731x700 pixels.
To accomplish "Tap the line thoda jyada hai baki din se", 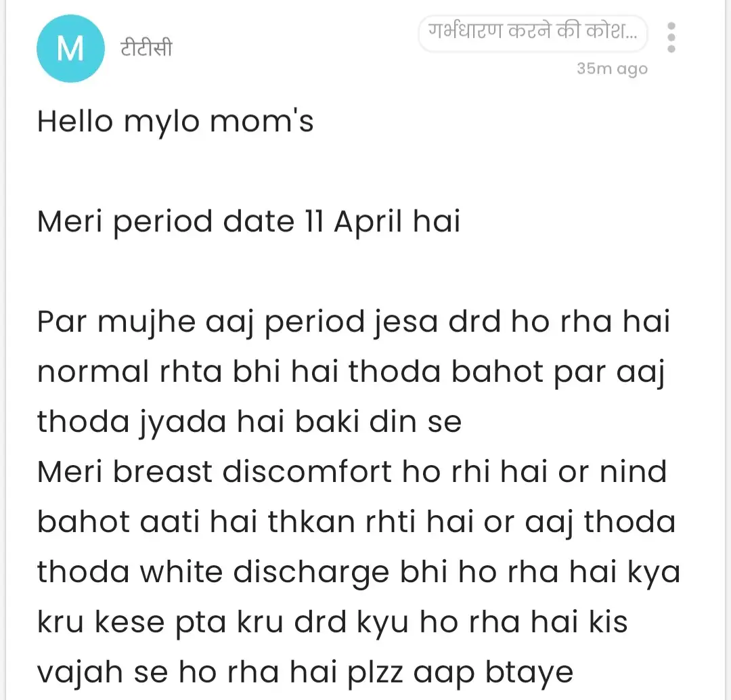I will coord(249,422).
